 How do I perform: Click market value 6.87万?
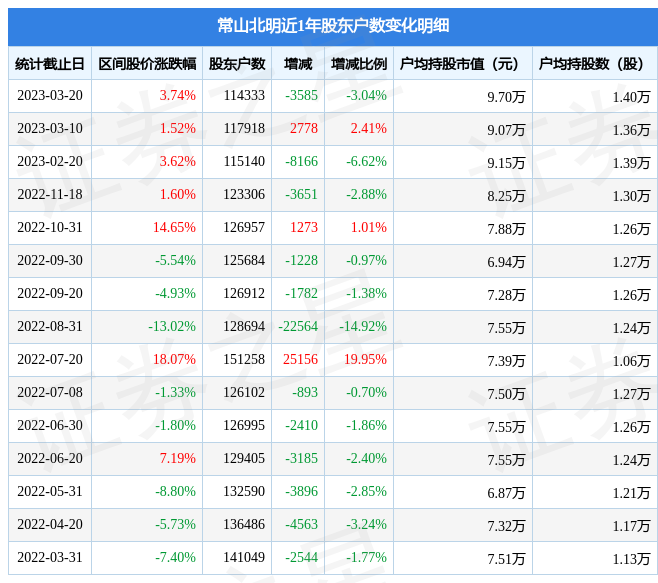(x=506, y=494)
